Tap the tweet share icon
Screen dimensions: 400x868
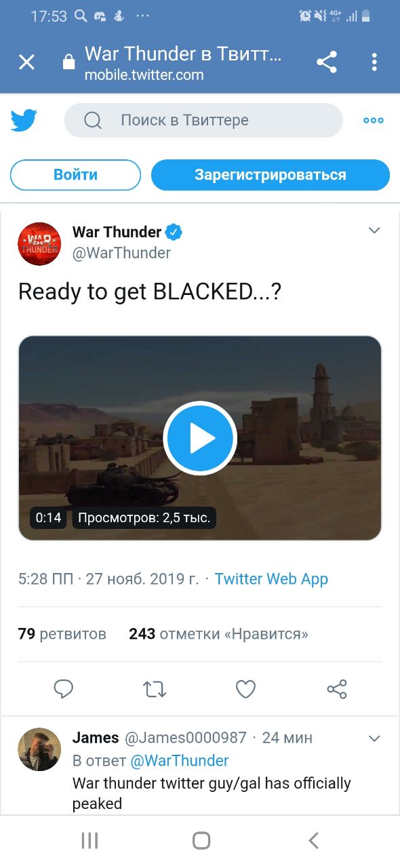pos(337,689)
